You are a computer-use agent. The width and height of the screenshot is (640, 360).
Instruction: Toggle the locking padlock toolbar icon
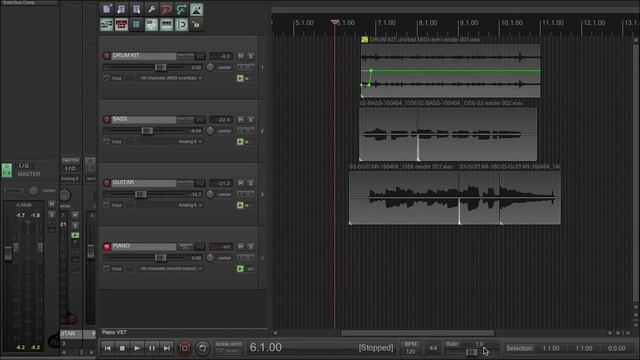(x=196, y=24)
